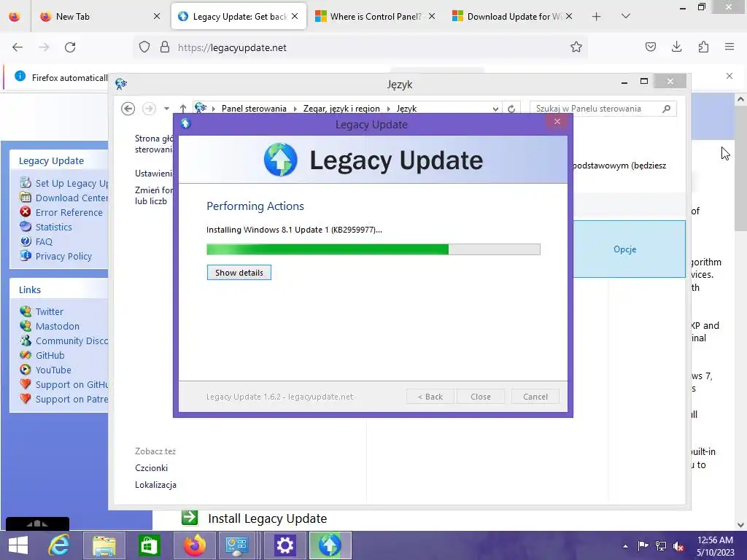Click the YouTube link icon
The height and width of the screenshot is (560, 747).
26,370
